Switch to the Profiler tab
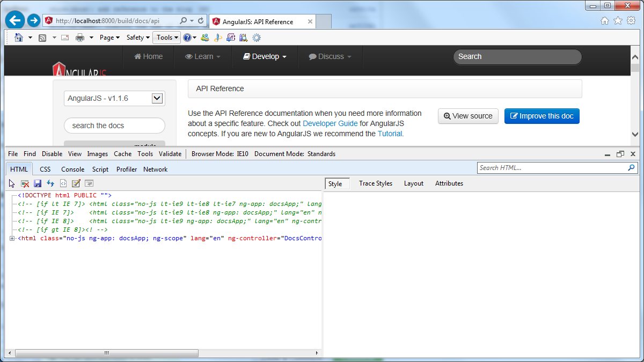Viewport: 644px width, 362px height. (127, 169)
